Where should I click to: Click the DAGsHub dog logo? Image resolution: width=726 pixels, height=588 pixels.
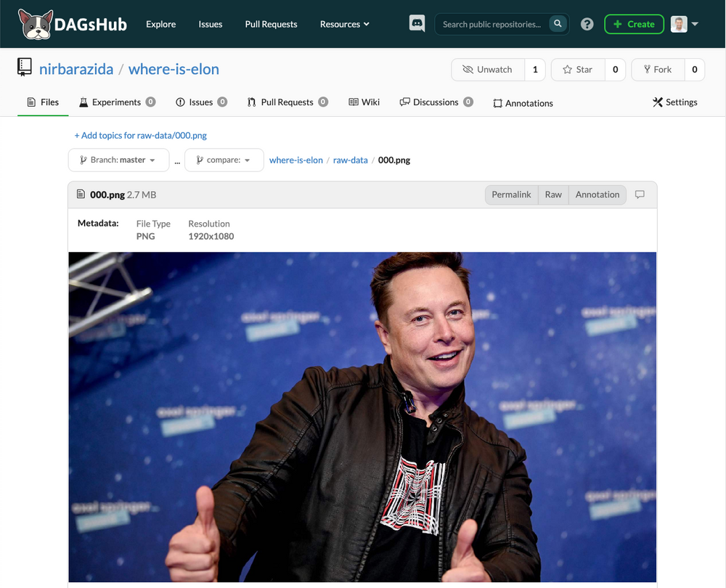coord(36,24)
